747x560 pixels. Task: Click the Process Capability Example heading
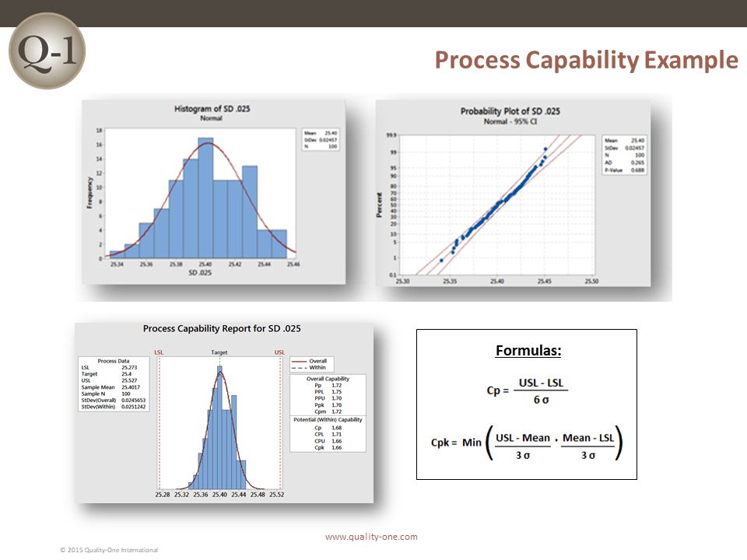pos(587,61)
